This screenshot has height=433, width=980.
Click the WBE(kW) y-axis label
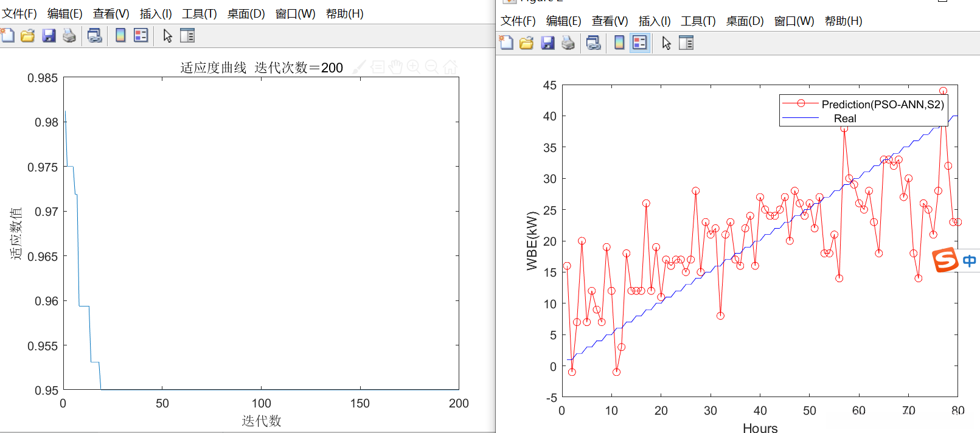point(532,241)
